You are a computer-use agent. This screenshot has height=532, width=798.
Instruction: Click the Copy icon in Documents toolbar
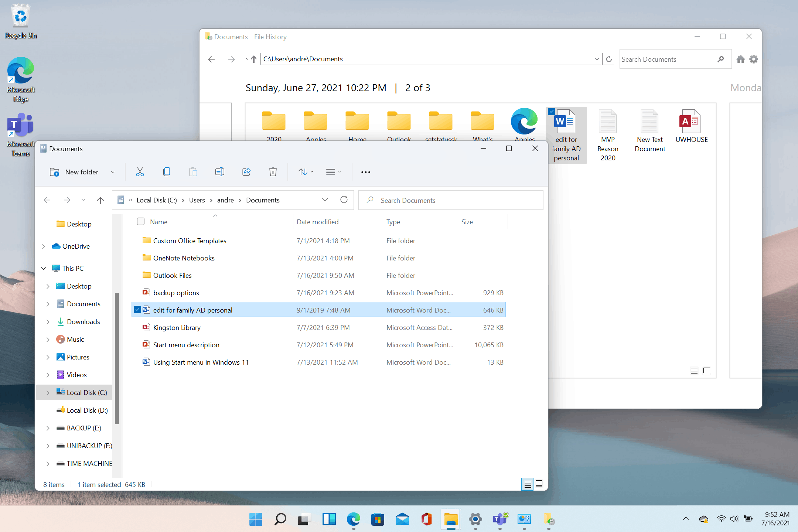[167, 172]
